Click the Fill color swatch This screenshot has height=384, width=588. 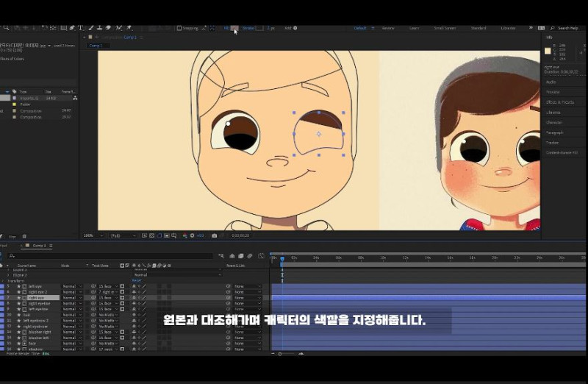click(236, 28)
